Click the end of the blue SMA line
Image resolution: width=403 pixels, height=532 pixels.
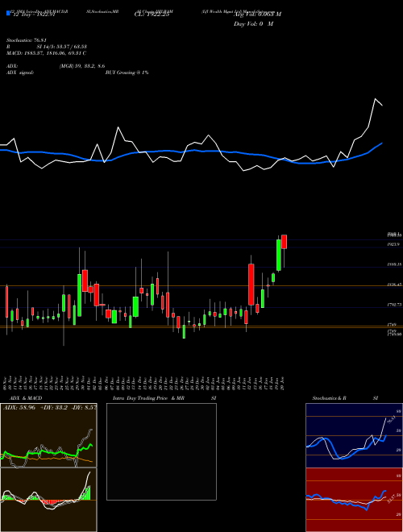click(382, 143)
